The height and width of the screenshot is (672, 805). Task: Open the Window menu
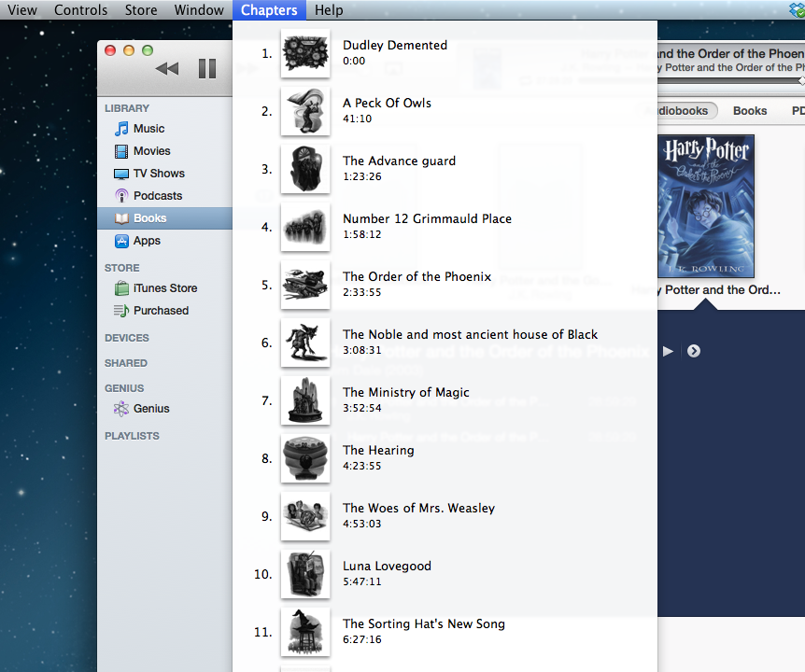[x=199, y=9]
